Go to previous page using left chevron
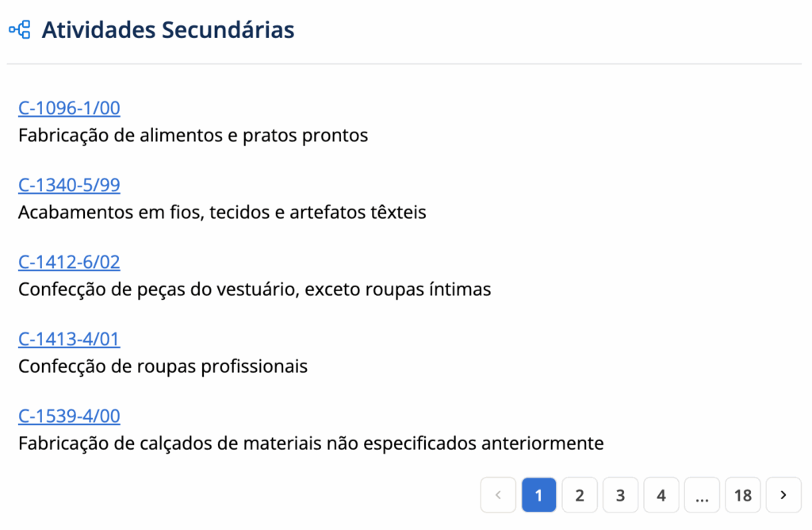Viewport: 812px width, 530px height. tap(498, 495)
